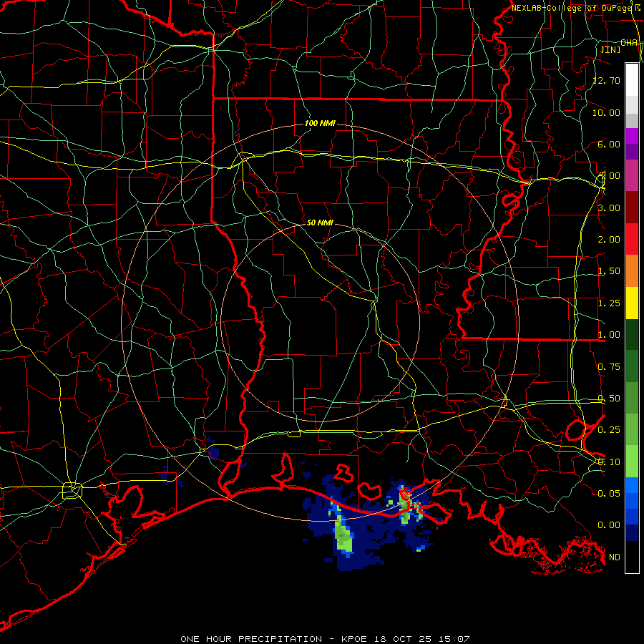Select the 1.50 legend value
644x644 pixels.
click(x=609, y=271)
